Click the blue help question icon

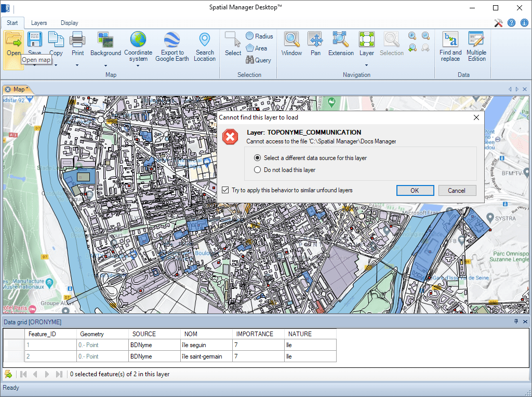click(511, 23)
